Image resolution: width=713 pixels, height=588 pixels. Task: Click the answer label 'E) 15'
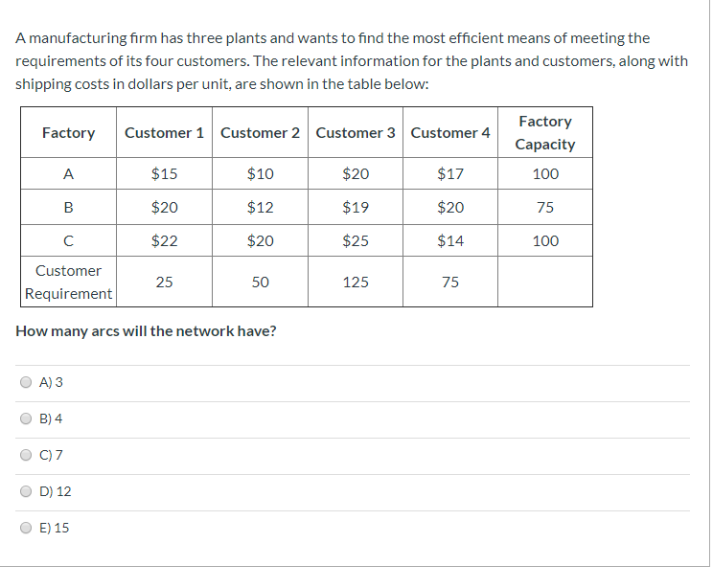[x=54, y=528]
